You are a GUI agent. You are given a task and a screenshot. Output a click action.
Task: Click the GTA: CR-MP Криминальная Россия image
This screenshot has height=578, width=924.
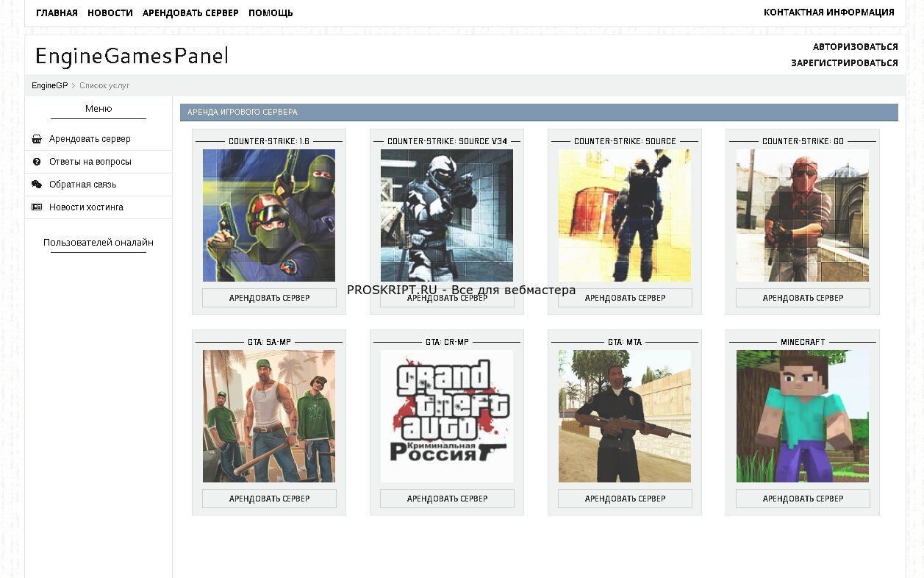pos(447,416)
